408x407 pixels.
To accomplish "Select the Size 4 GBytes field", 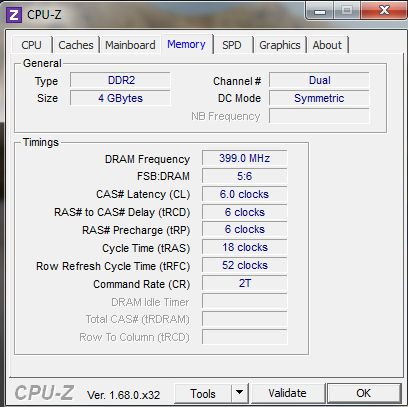I will [x=120, y=98].
